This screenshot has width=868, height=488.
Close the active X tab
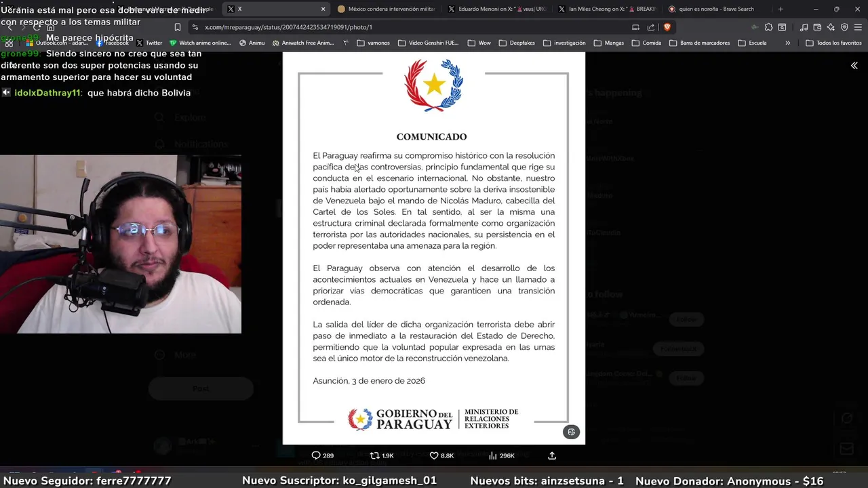click(323, 9)
